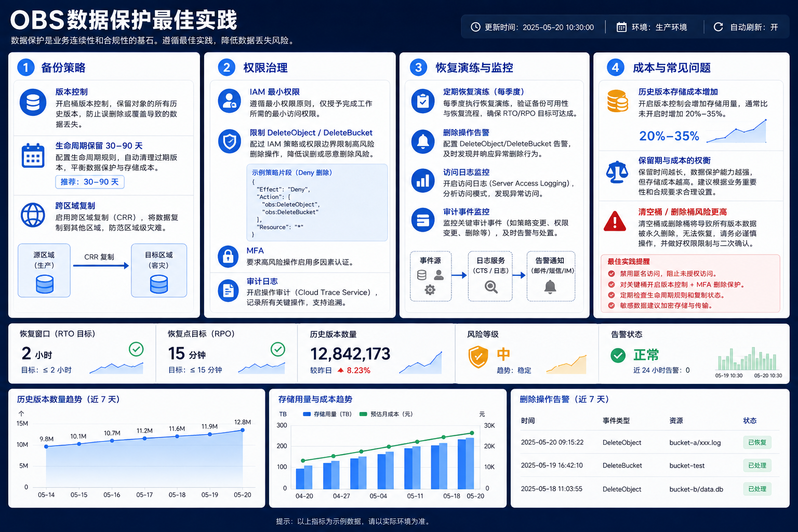Click the 审计日志 document icon
The image size is (798, 532).
228,291
